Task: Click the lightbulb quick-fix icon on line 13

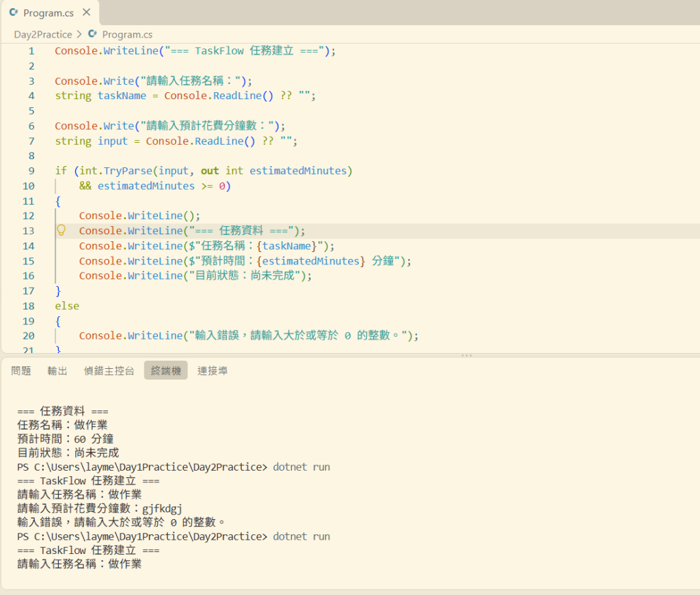Action: coord(61,230)
